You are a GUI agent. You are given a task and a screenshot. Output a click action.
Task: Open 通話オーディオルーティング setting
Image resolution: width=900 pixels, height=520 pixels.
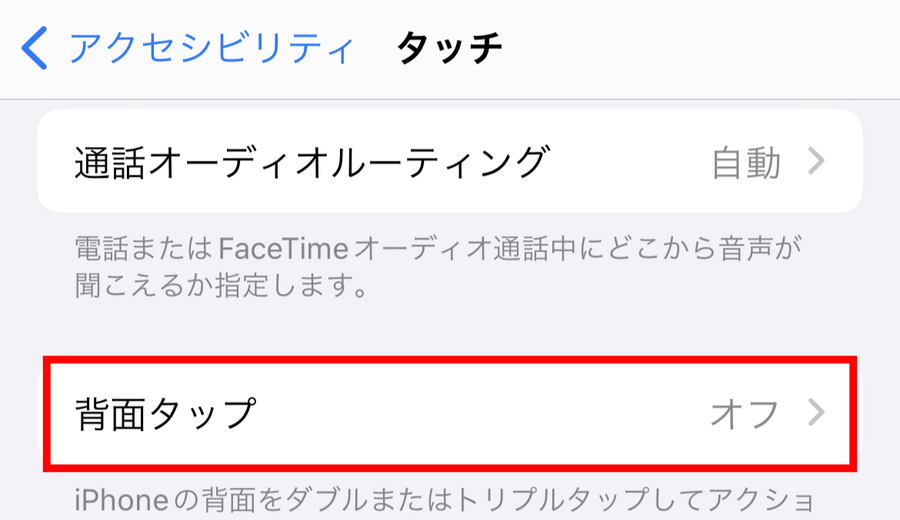click(312, 161)
